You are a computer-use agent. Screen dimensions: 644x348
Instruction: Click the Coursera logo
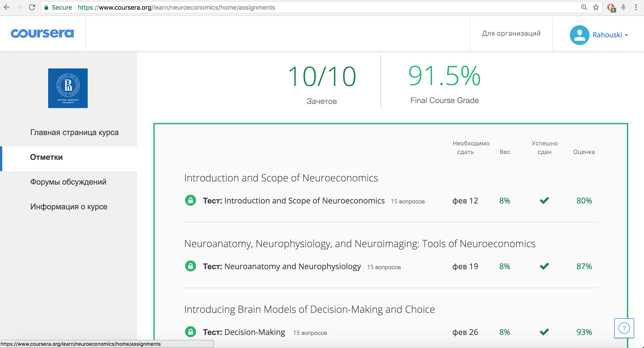42,33
